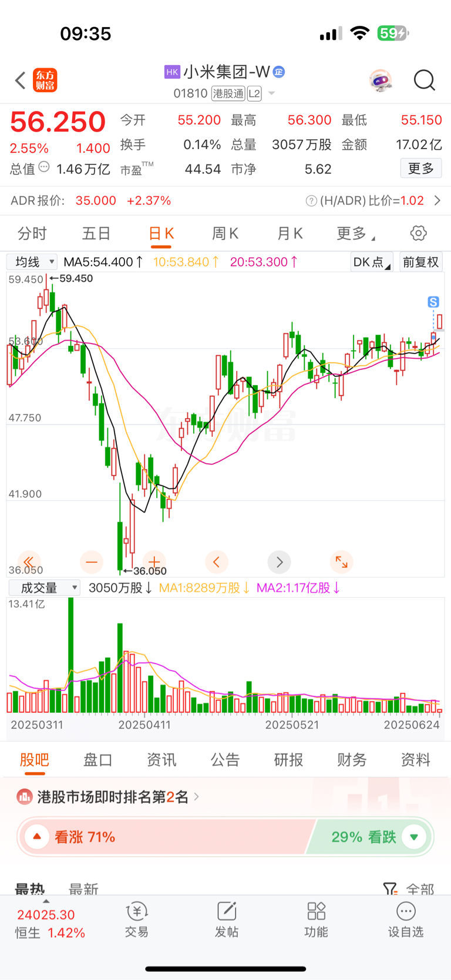Expand chart to fullscreen icon

pos(341,562)
